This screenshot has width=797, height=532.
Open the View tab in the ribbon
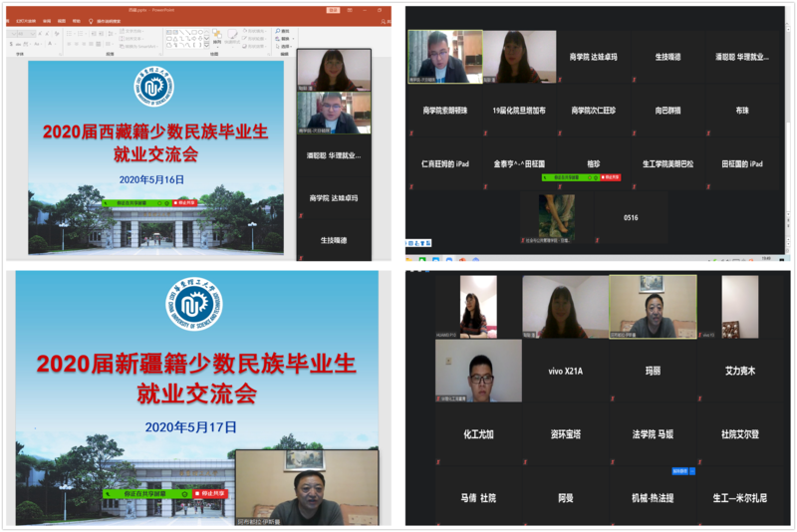tap(62, 19)
